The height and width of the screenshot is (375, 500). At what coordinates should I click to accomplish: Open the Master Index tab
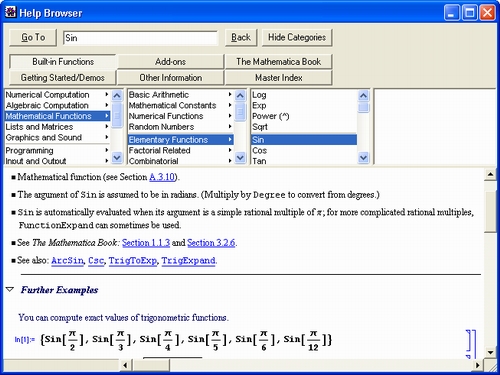point(279,78)
